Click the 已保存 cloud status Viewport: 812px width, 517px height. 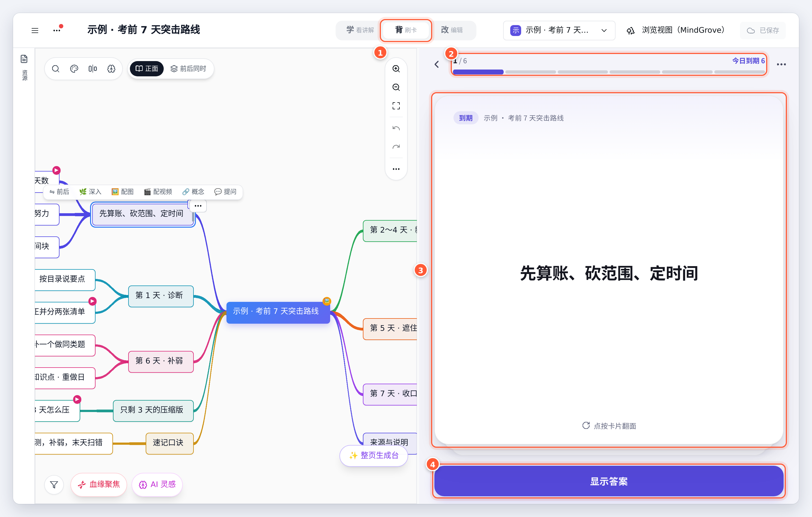click(x=763, y=30)
